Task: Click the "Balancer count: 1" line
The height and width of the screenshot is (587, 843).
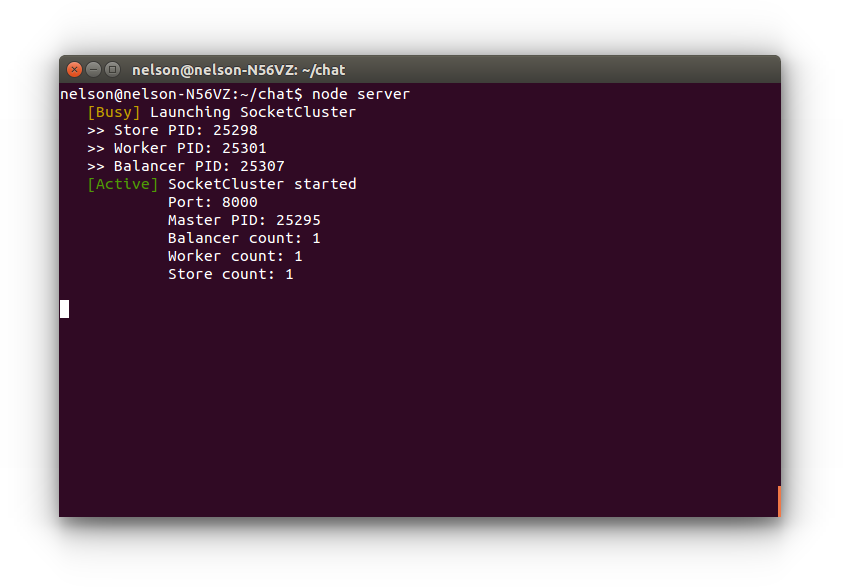Action: pos(244,238)
